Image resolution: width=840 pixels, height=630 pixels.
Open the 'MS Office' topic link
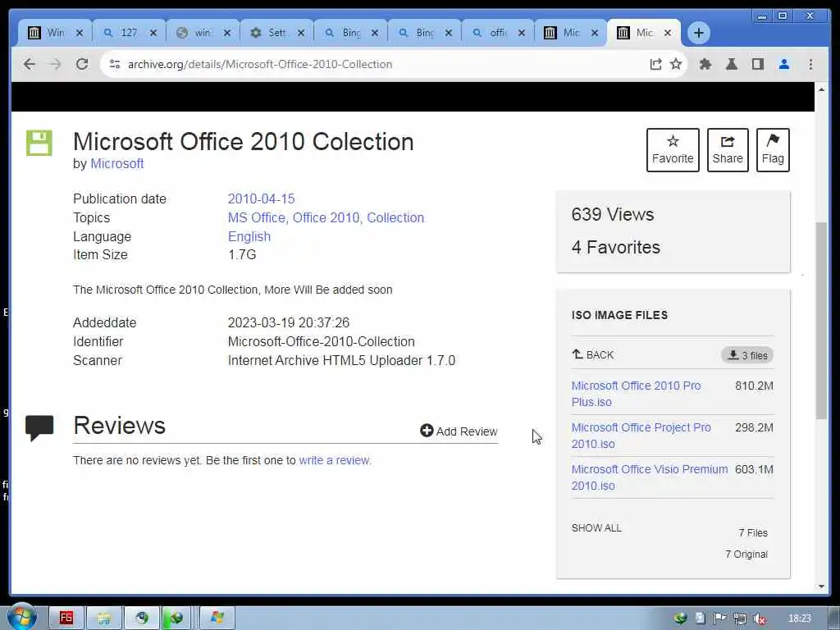tap(257, 217)
